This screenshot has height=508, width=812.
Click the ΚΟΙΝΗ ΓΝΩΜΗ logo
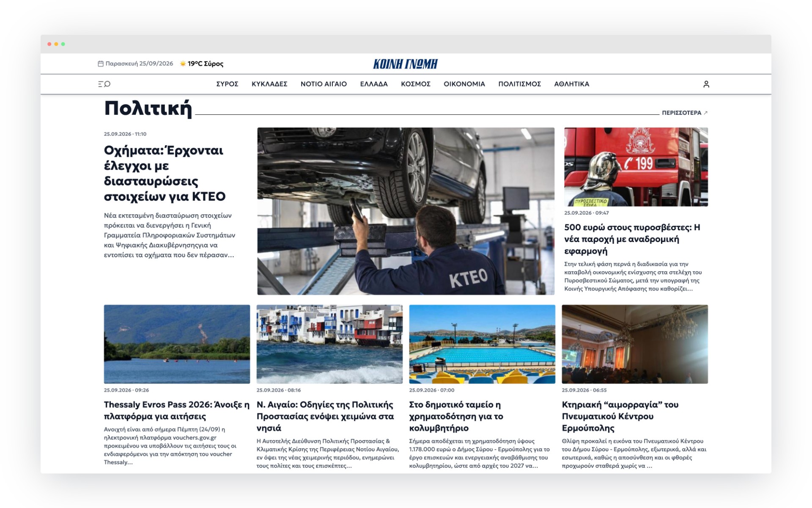405,64
